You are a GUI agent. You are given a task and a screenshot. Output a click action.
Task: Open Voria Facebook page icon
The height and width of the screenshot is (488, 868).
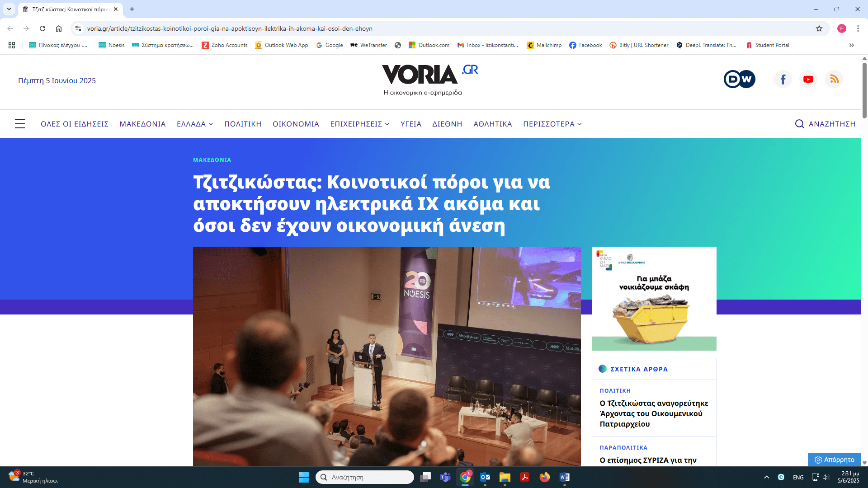pyautogui.click(x=783, y=80)
